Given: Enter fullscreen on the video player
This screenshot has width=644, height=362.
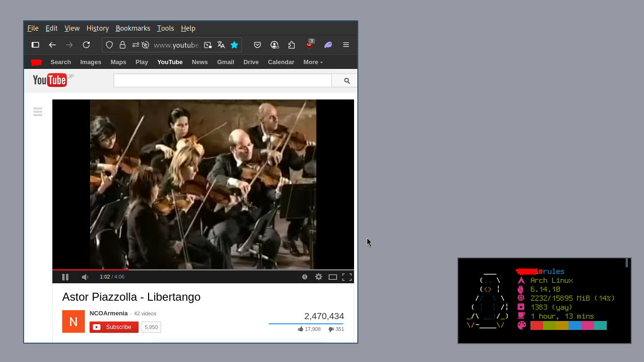Looking at the screenshot, I should (347, 277).
